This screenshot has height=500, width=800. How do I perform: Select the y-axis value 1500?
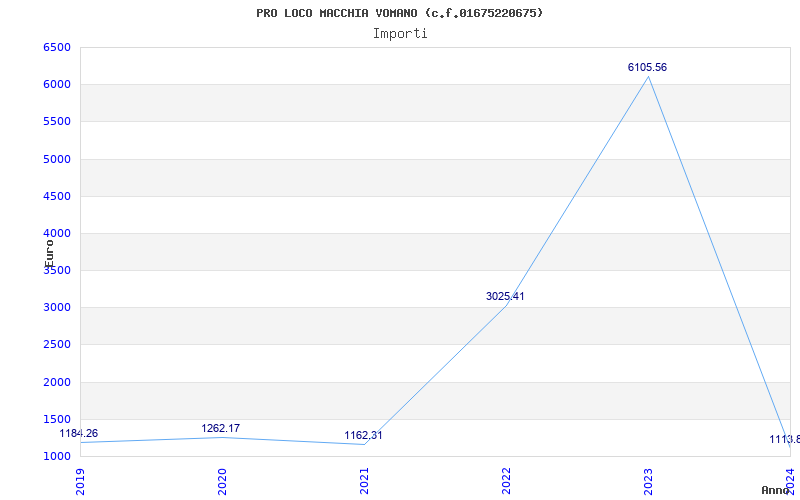57,419
